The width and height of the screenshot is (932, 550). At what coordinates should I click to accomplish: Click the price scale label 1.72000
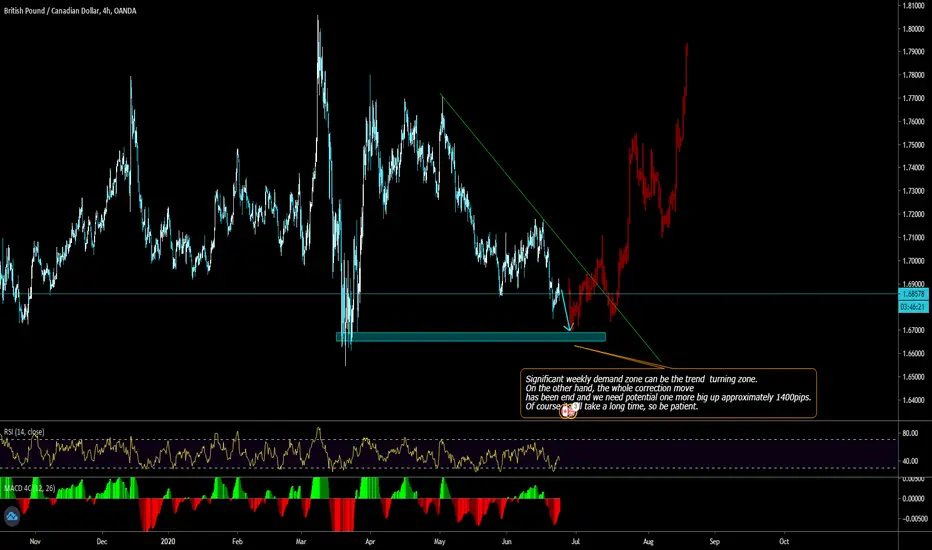point(913,214)
